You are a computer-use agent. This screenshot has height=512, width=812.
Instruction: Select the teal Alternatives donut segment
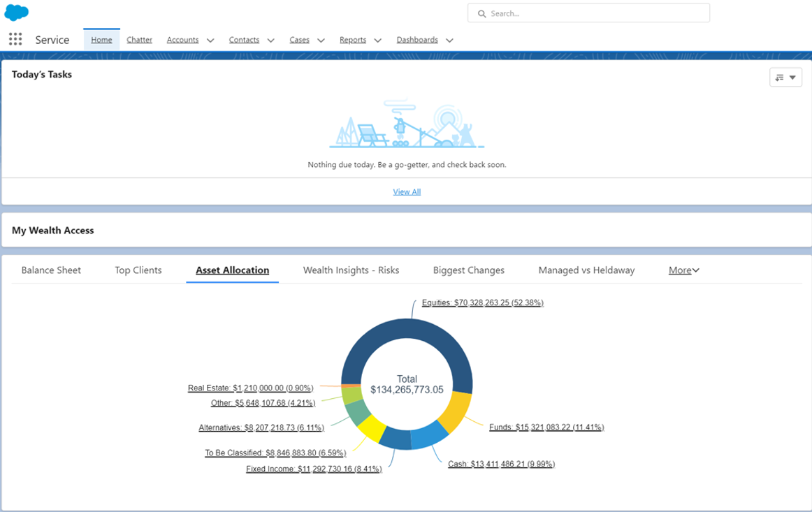pyautogui.click(x=356, y=411)
